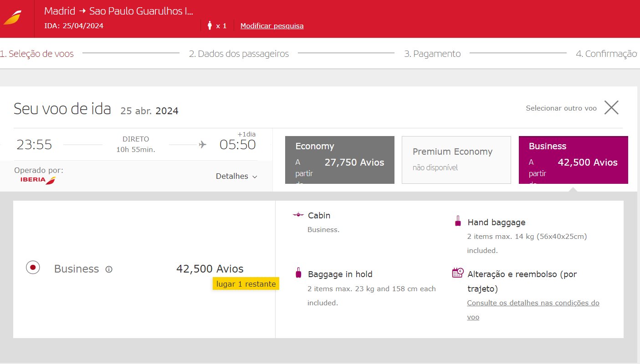Click the Iberia operator logo under Operado por

[38, 180]
